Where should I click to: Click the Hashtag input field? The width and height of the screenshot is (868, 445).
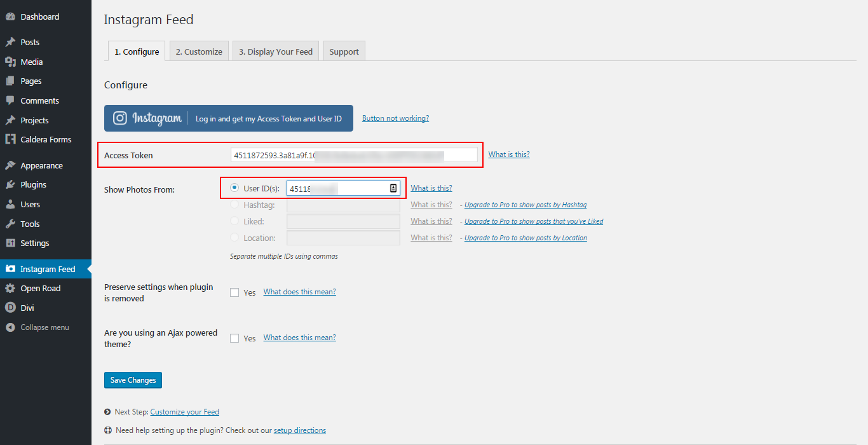click(x=343, y=205)
